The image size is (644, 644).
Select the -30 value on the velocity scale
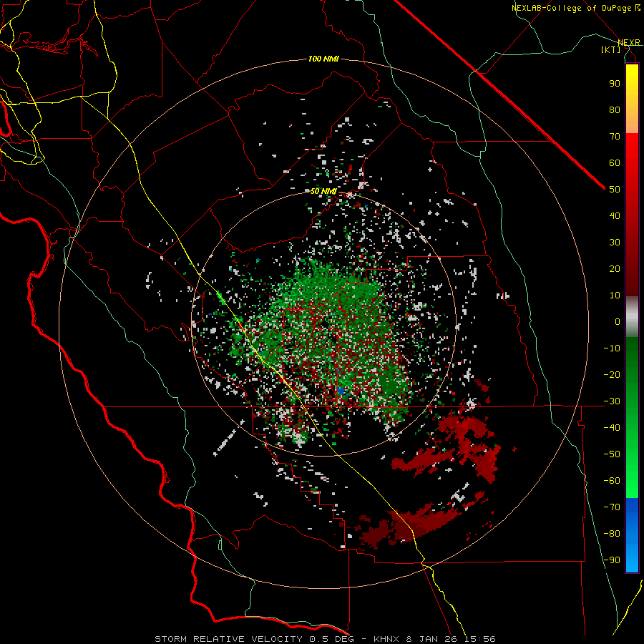pyautogui.click(x=612, y=401)
